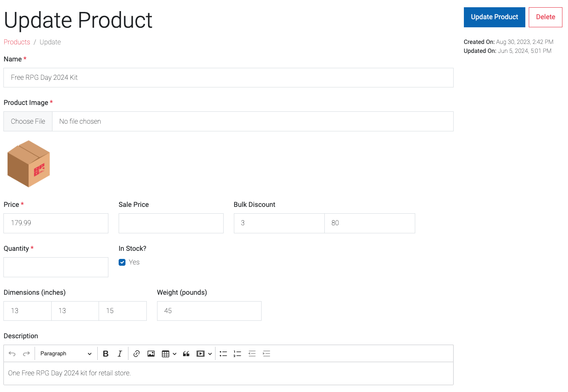The width and height of the screenshot is (568, 392).
Task: Focus the Name input field
Action: (x=228, y=78)
